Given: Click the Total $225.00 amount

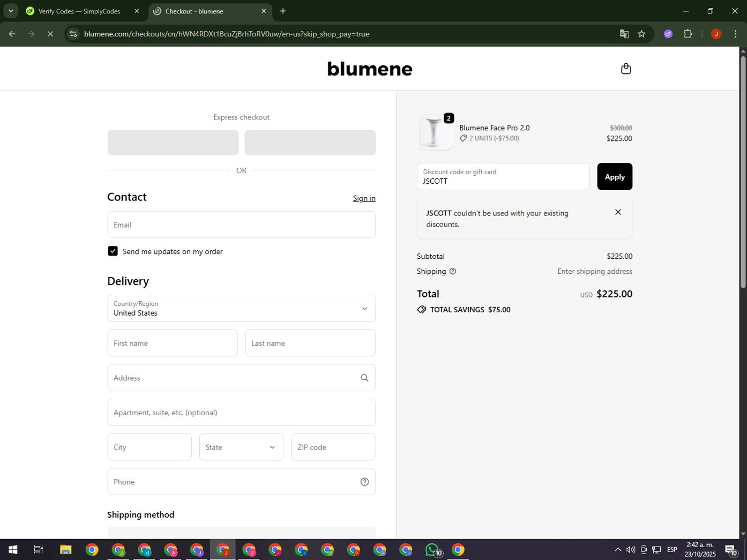Looking at the screenshot, I should pyautogui.click(x=615, y=294).
